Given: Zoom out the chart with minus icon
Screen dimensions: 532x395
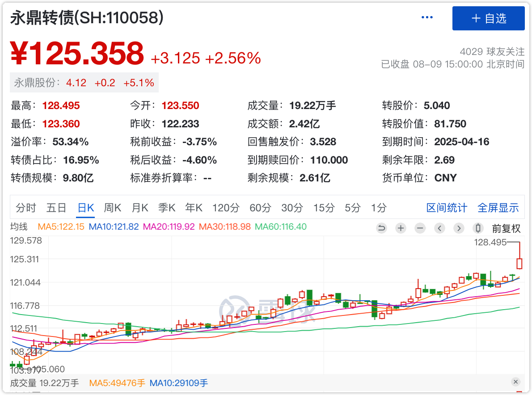Looking at the screenshot, I should pos(420,228).
